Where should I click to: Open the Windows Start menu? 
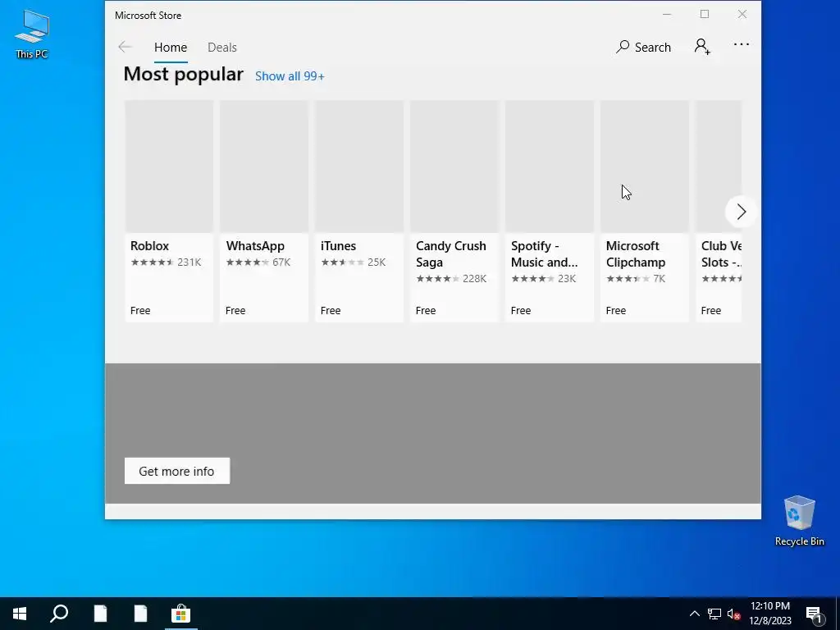click(x=20, y=614)
